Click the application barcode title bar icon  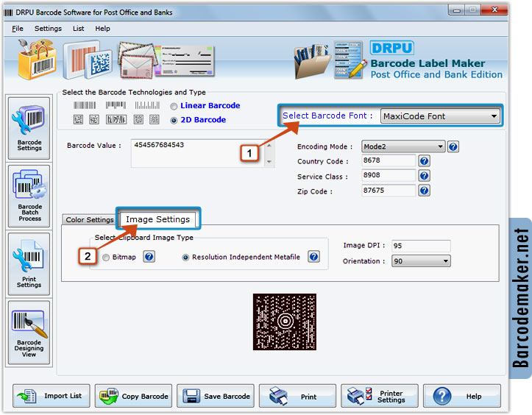[9, 13]
